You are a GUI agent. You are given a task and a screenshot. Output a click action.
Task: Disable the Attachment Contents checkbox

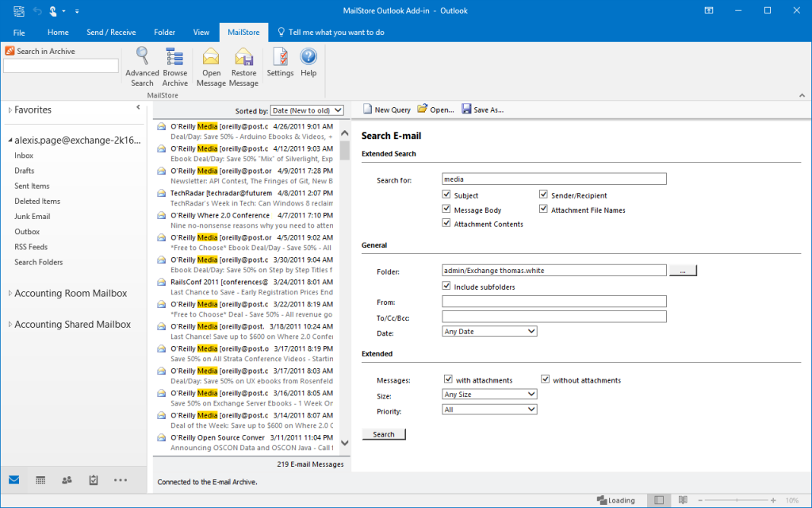[447, 224]
